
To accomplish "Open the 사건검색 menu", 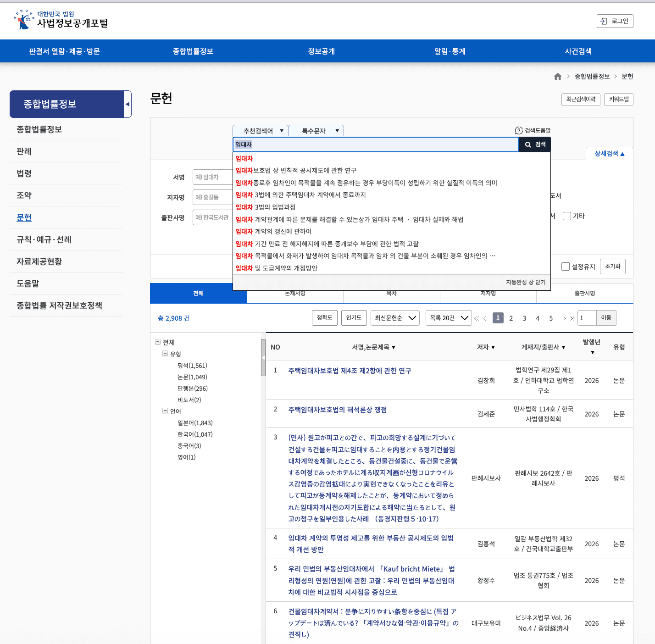I will 578,51.
